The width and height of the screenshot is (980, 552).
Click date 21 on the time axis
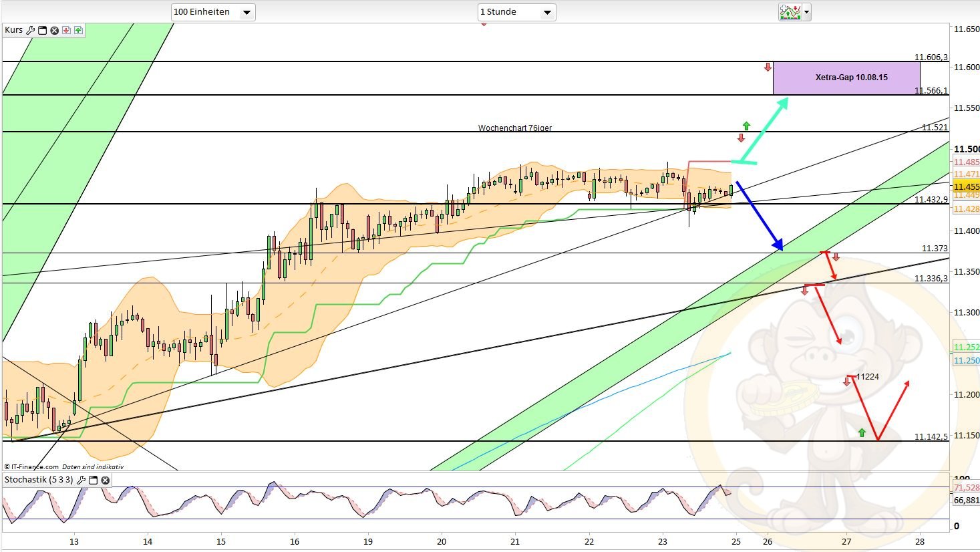(x=514, y=542)
